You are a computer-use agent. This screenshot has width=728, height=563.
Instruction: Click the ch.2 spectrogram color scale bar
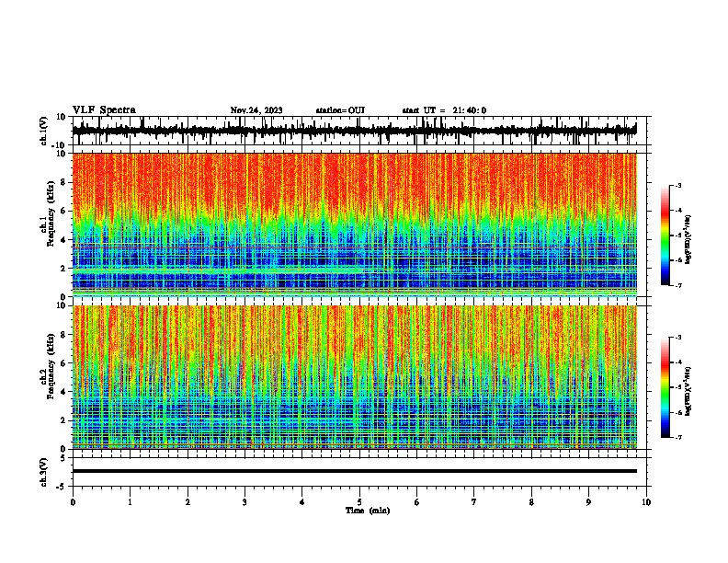coord(665,387)
